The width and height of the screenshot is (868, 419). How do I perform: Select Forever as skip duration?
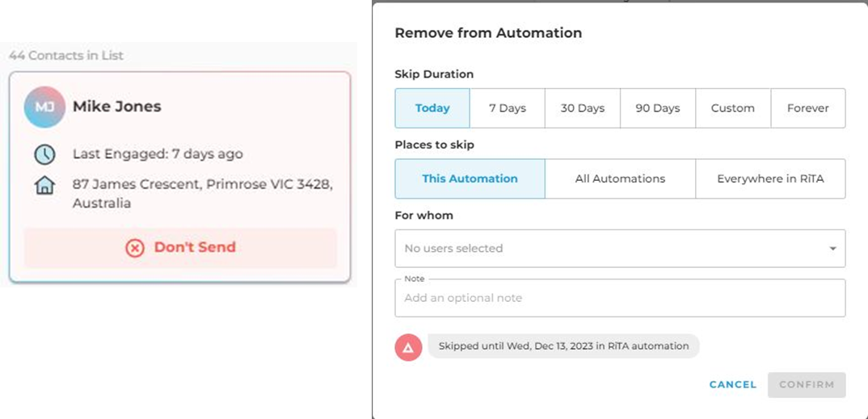tap(808, 108)
